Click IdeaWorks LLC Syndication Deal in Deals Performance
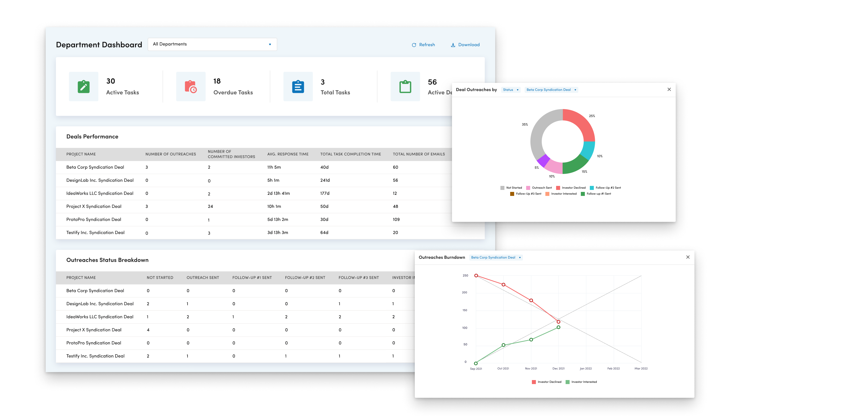Viewport: 868px width, 417px height. pyautogui.click(x=100, y=193)
